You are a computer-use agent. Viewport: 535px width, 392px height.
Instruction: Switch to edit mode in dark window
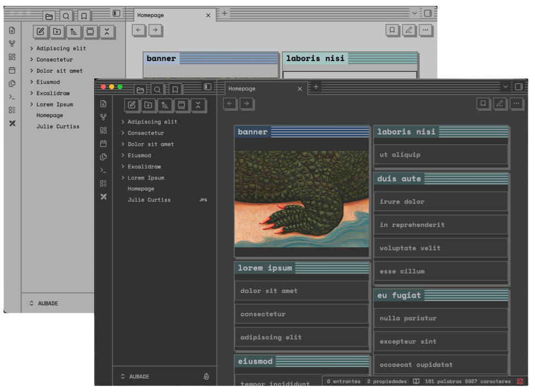(500, 103)
